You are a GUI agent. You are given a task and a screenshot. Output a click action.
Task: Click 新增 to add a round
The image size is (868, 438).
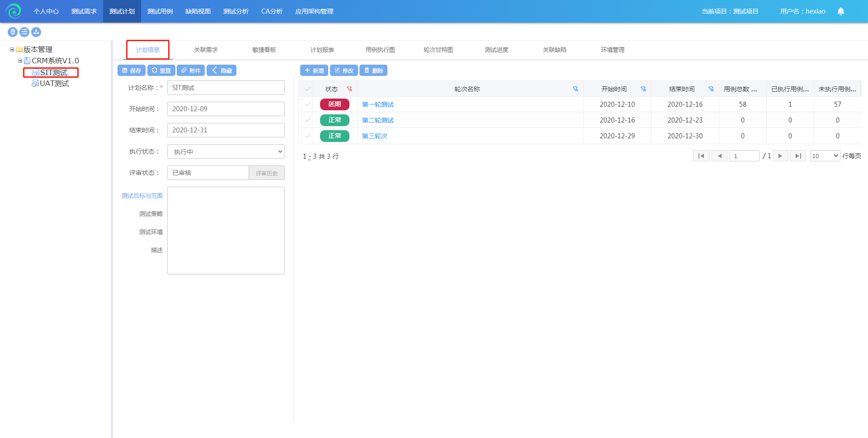click(x=314, y=71)
